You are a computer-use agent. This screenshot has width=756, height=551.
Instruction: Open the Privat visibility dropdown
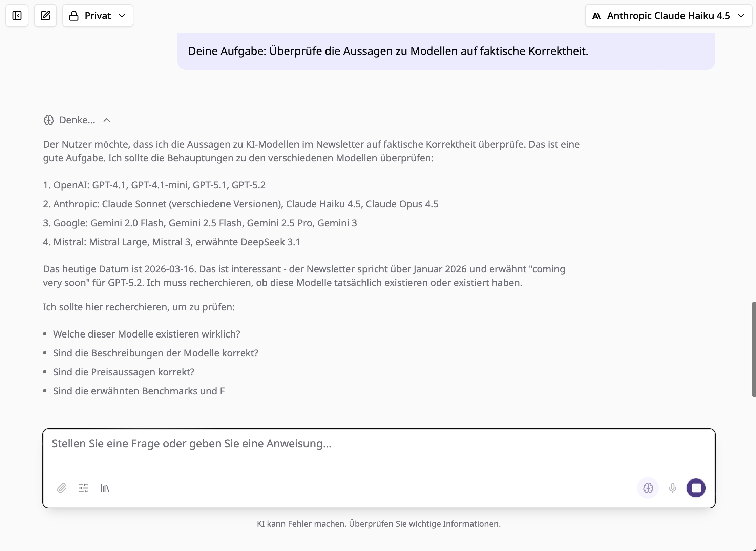[x=98, y=16]
